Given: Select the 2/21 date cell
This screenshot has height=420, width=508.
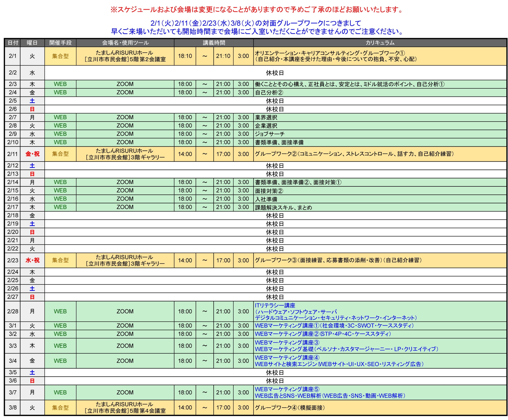Looking at the screenshot, I should pyautogui.click(x=13, y=241).
